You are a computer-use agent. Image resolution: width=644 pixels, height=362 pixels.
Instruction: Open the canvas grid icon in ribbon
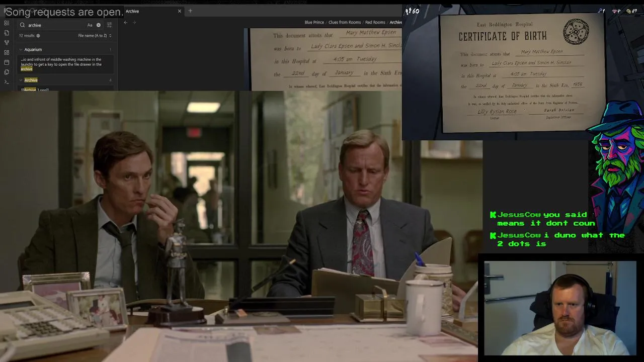coord(7,52)
